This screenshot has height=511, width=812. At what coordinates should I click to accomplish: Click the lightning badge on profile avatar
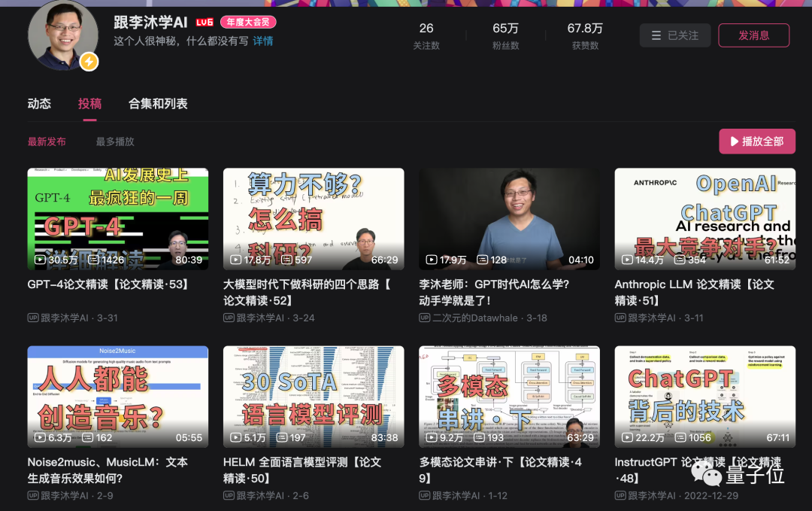(89, 62)
